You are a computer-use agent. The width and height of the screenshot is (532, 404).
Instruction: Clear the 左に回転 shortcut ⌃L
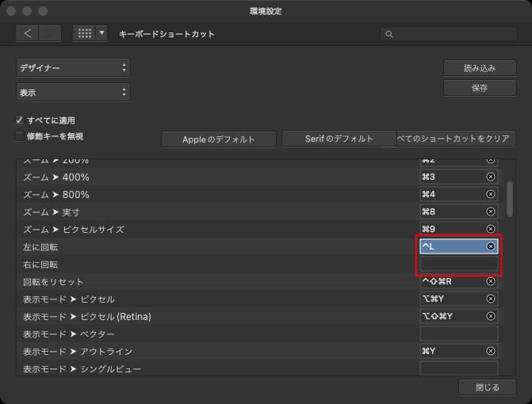(x=490, y=246)
